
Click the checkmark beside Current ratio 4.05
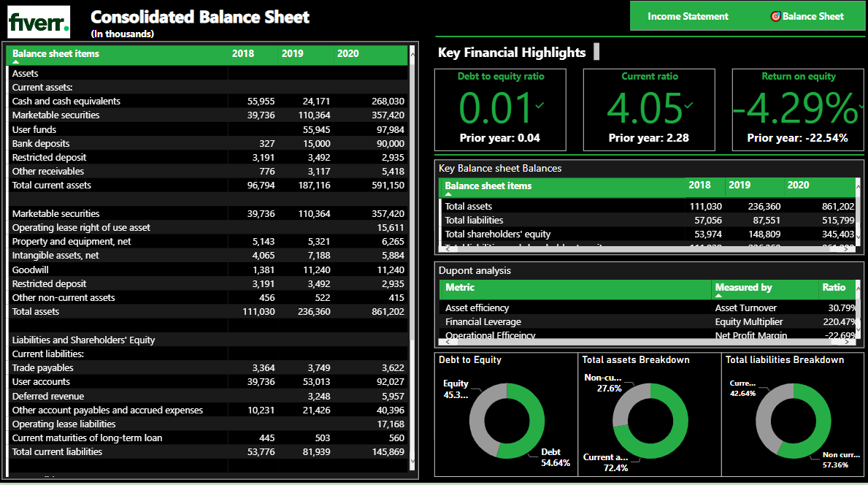(x=688, y=106)
